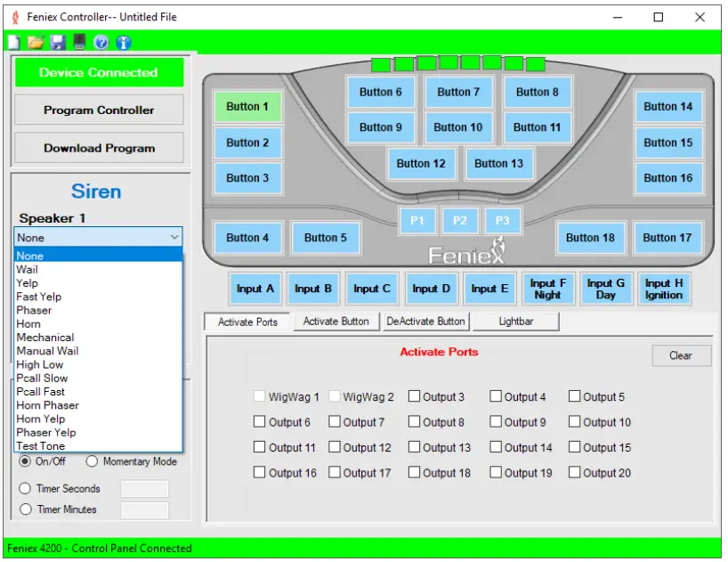Select Button 17 on the controller
Screen dimensions: 728x562
coord(667,238)
